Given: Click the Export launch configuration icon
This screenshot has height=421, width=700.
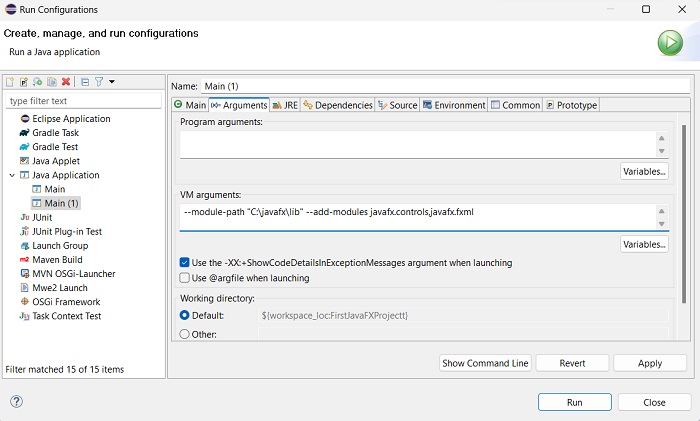Looking at the screenshot, I should pyautogui.click(x=37, y=82).
